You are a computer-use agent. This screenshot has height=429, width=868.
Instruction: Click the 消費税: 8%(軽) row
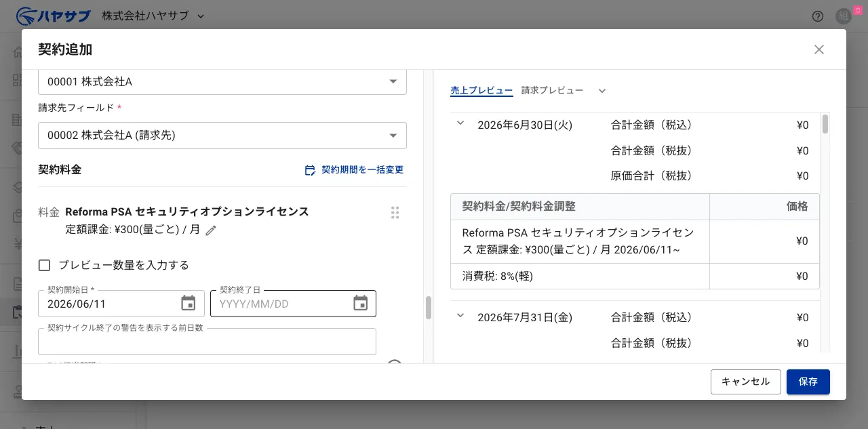[x=635, y=277]
